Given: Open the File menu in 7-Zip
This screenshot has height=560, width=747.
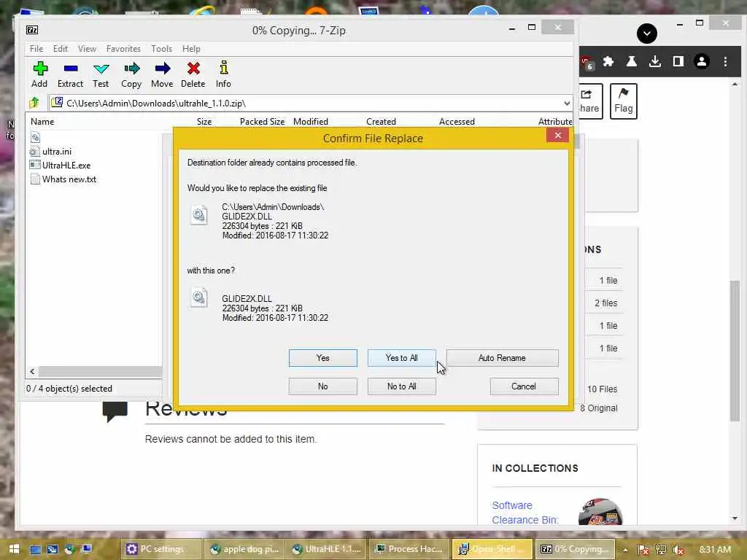Looking at the screenshot, I should click(36, 49).
